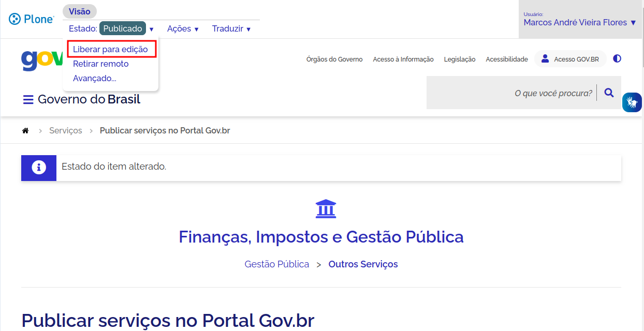Image resolution: width=644 pixels, height=331 pixels.
Task: Choose Avançado... from state menu
Action: 94,78
